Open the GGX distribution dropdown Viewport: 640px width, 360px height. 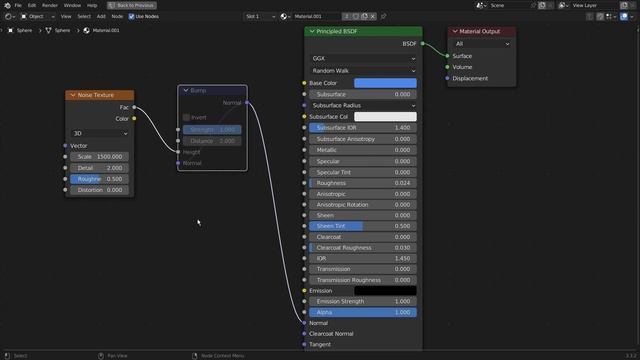click(363, 58)
